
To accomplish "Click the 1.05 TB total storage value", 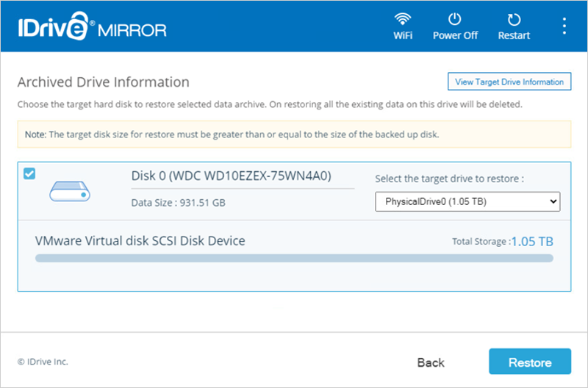I will click(x=532, y=242).
